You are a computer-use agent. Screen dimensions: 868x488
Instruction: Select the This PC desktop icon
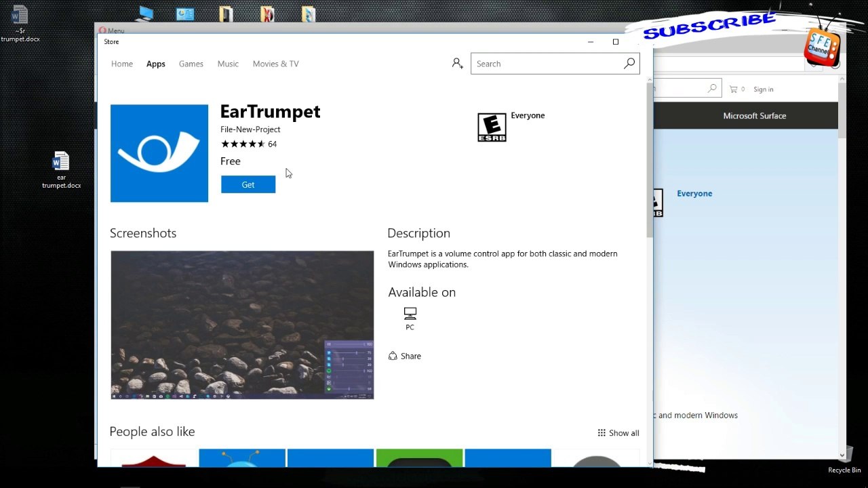coord(145,14)
